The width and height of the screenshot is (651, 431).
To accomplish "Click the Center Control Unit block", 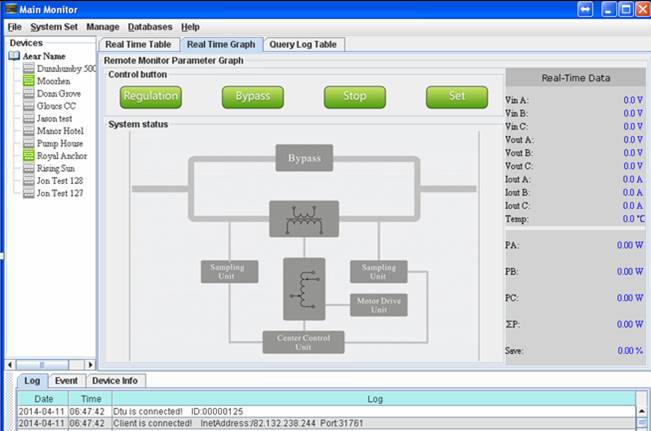I will coord(303,342).
